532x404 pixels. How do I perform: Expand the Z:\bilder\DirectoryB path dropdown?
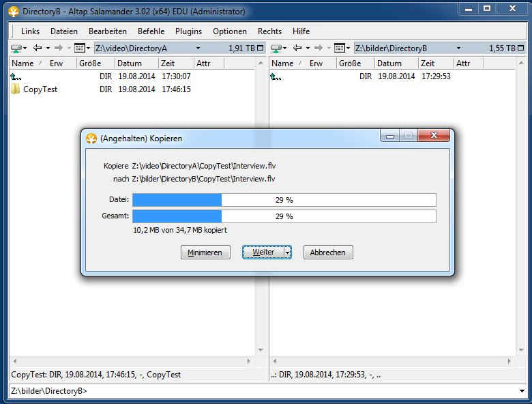coord(458,48)
